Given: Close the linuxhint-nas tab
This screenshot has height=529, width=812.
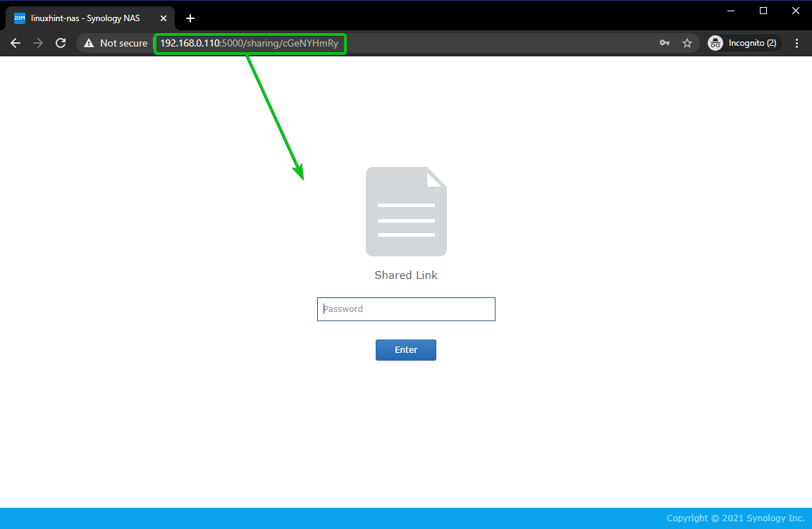Looking at the screenshot, I should pos(163,18).
